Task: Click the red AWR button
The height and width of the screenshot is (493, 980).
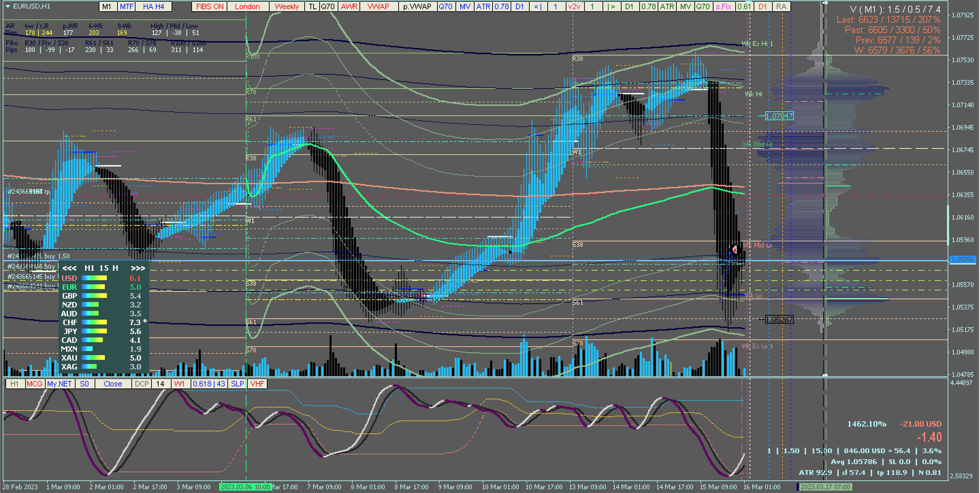Action: [349, 6]
